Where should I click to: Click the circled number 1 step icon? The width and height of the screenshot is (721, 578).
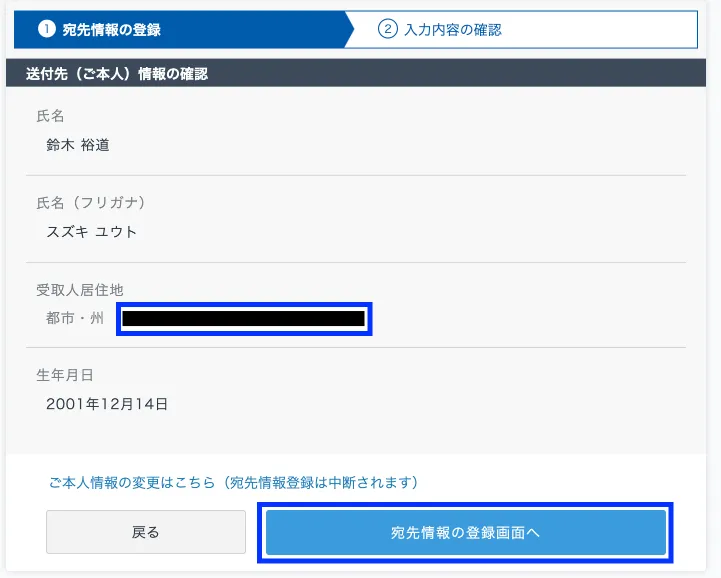(46, 29)
